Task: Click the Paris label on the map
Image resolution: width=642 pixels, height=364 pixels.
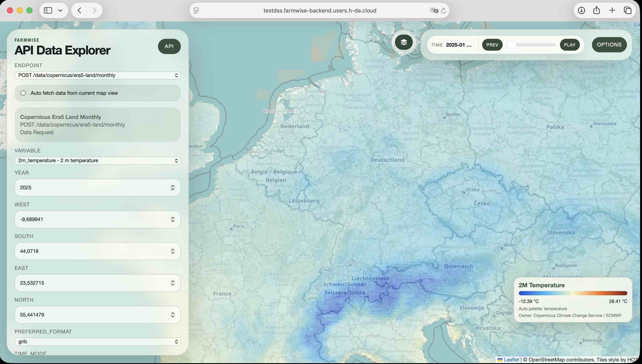Action: [x=239, y=226]
